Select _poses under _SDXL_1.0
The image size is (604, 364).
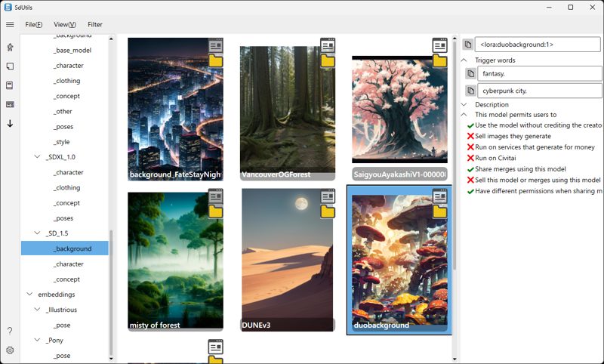63,218
